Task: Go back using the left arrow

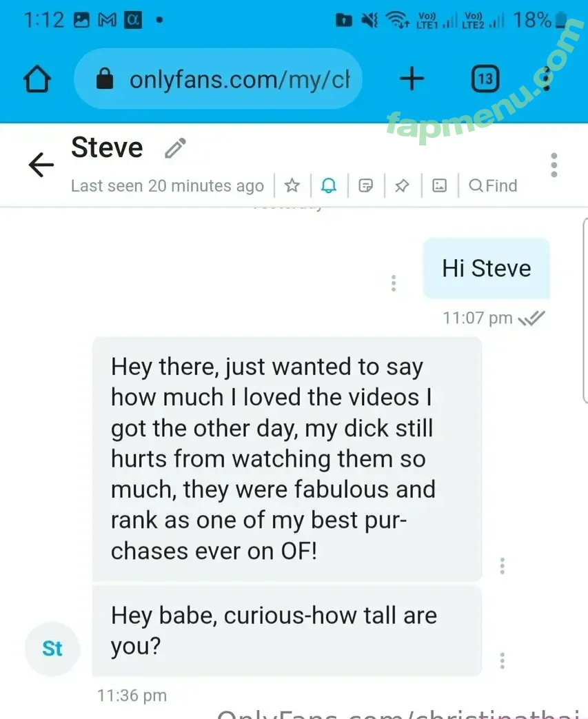Action: point(41,165)
